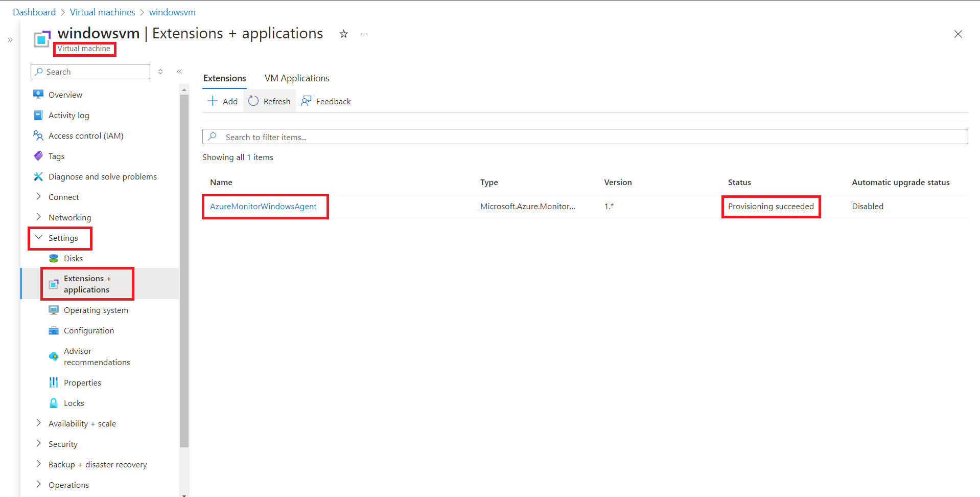Focus the Search to filter items field
Viewport: 980px width, 497px height.
click(585, 137)
